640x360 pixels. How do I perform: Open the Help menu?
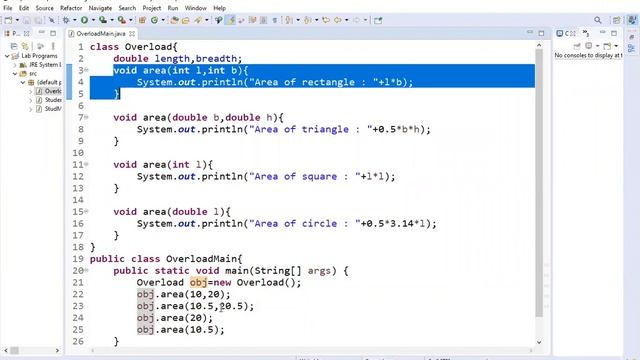(220, 8)
